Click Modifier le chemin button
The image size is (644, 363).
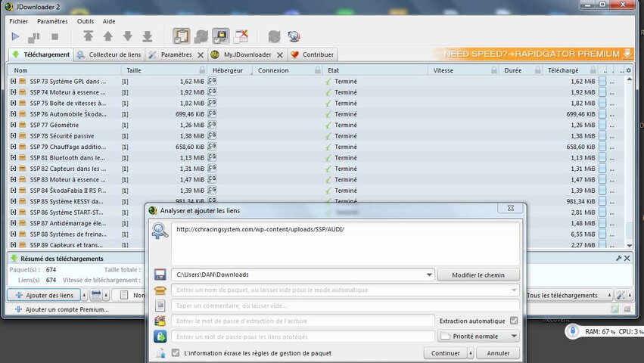478,275
